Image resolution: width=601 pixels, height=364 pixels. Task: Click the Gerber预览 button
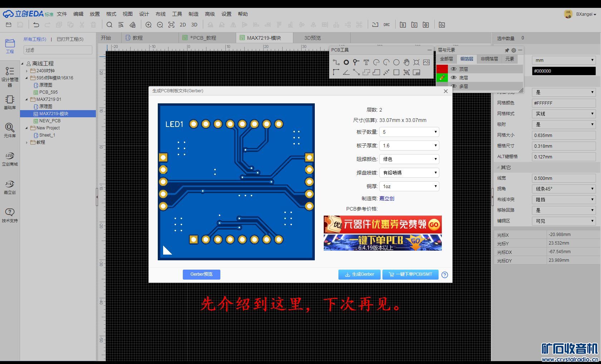pyautogui.click(x=201, y=274)
